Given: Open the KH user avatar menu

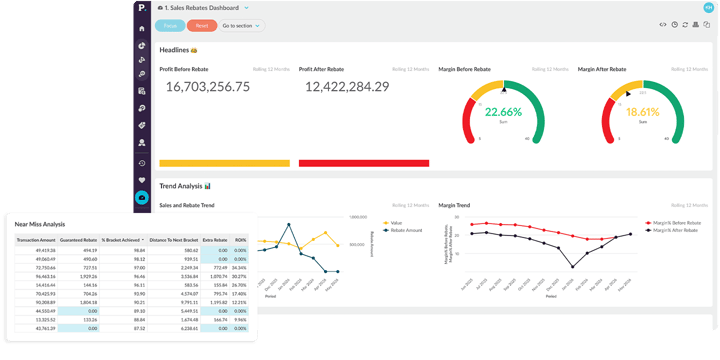Looking at the screenshot, I should (709, 8).
